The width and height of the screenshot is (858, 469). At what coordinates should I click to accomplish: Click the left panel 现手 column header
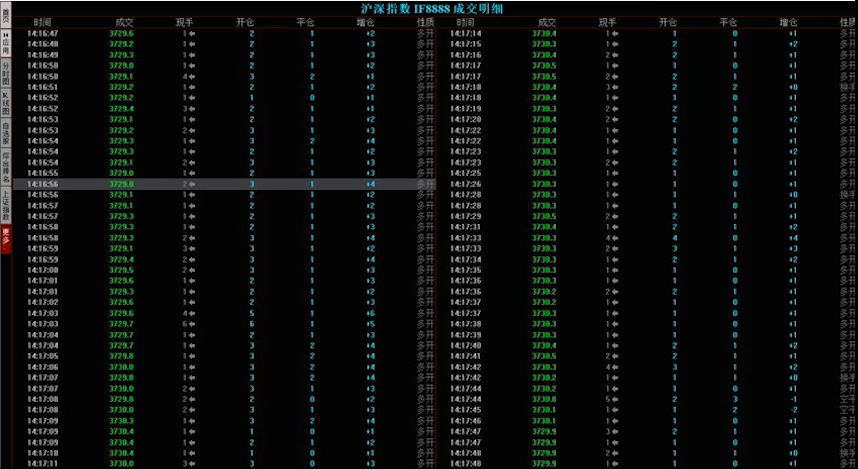point(185,21)
